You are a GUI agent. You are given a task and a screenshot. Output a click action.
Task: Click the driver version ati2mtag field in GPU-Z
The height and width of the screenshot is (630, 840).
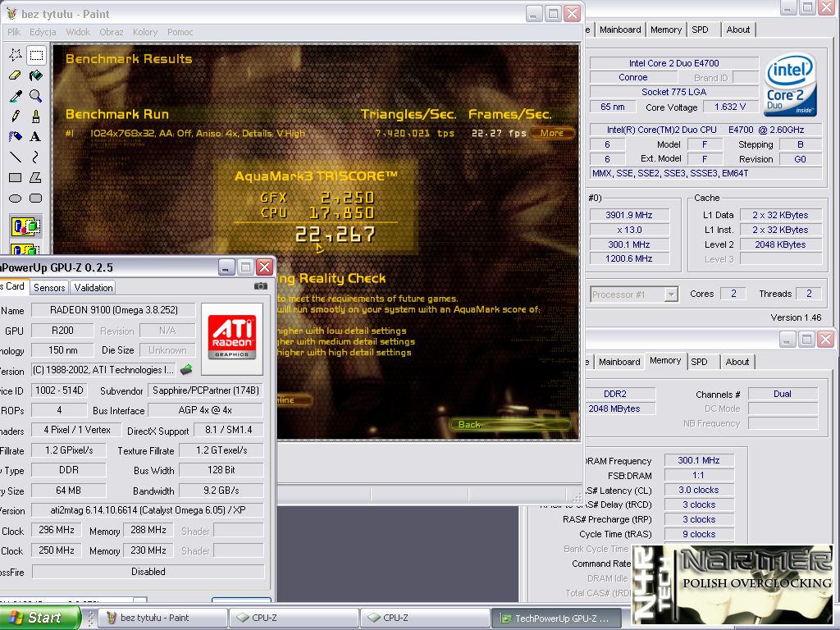click(148, 510)
